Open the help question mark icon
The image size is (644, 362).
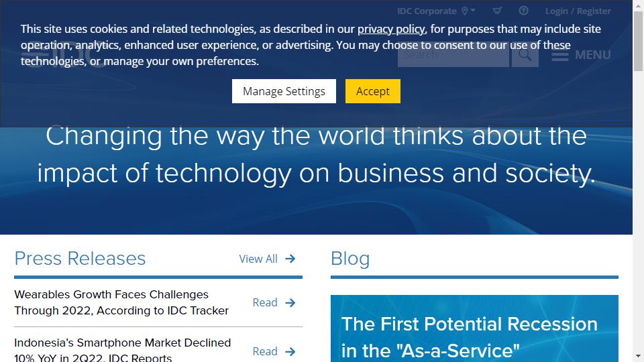click(x=523, y=11)
